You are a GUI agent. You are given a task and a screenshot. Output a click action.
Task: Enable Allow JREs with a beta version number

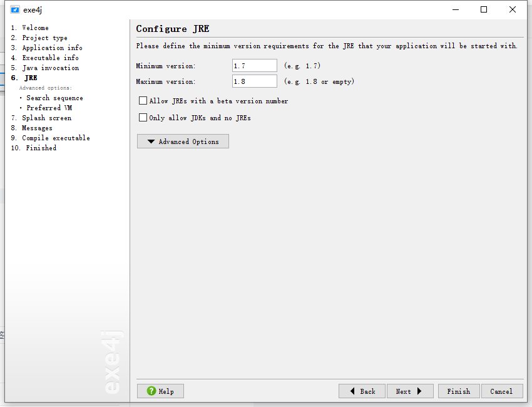143,100
